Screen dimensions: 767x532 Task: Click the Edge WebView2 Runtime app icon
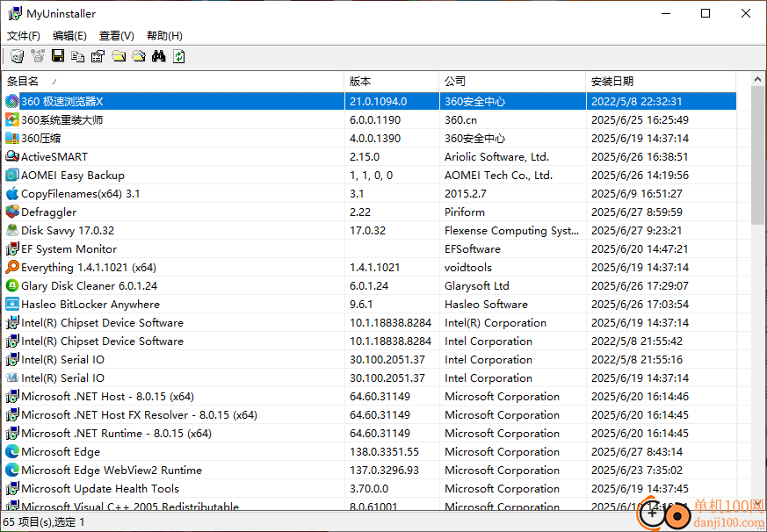11,471
